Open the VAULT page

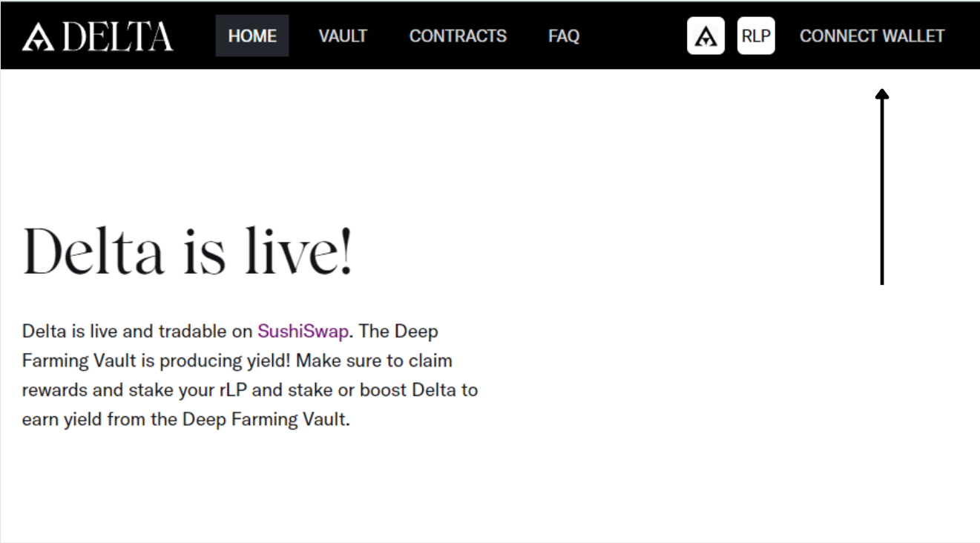point(343,36)
